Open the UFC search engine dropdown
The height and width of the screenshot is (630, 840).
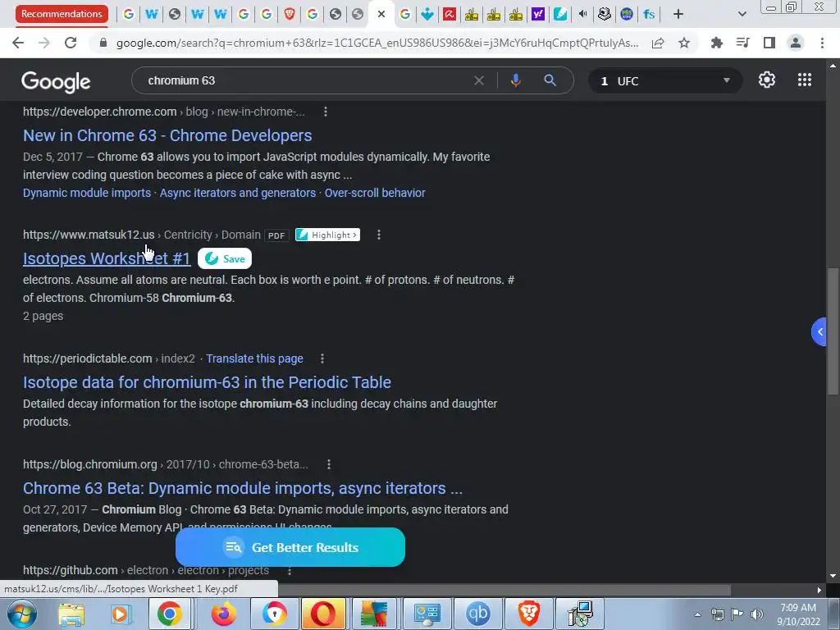(665, 81)
